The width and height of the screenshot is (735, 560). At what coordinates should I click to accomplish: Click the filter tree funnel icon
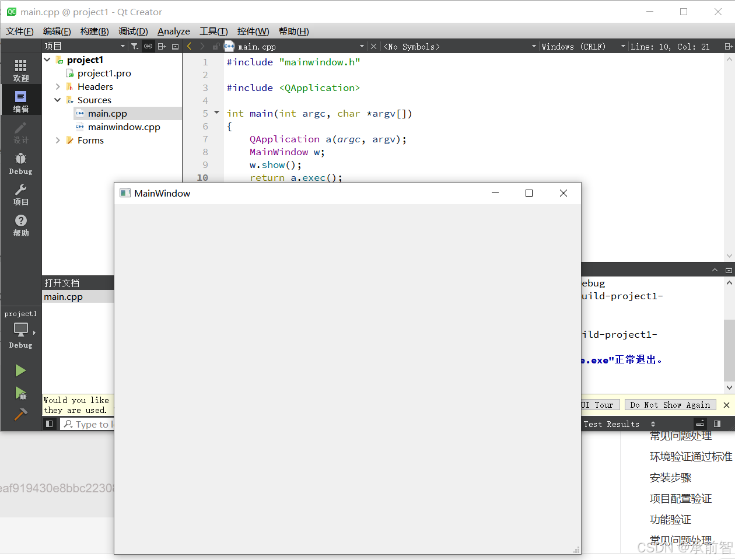[x=135, y=46]
